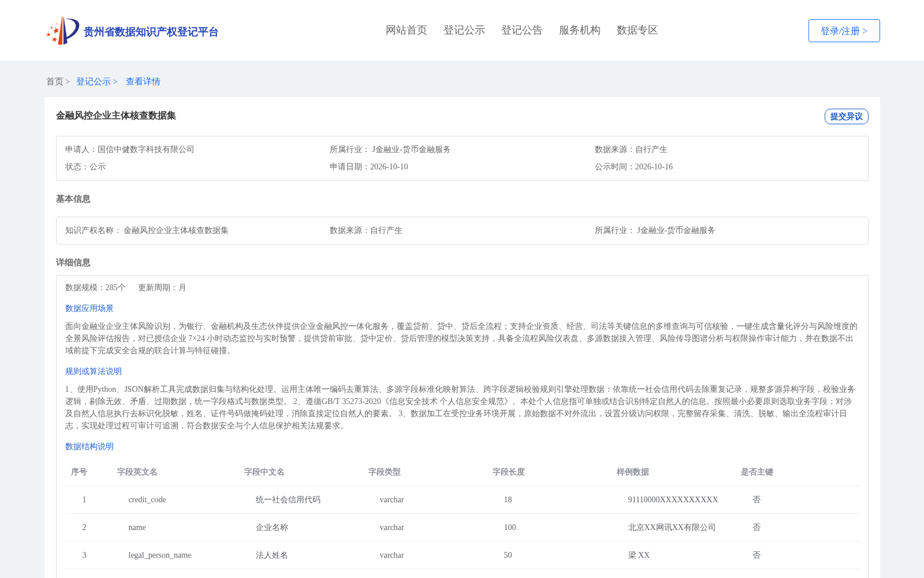Click the field length value 100
The width and height of the screenshot is (924, 578).
[510, 527]
